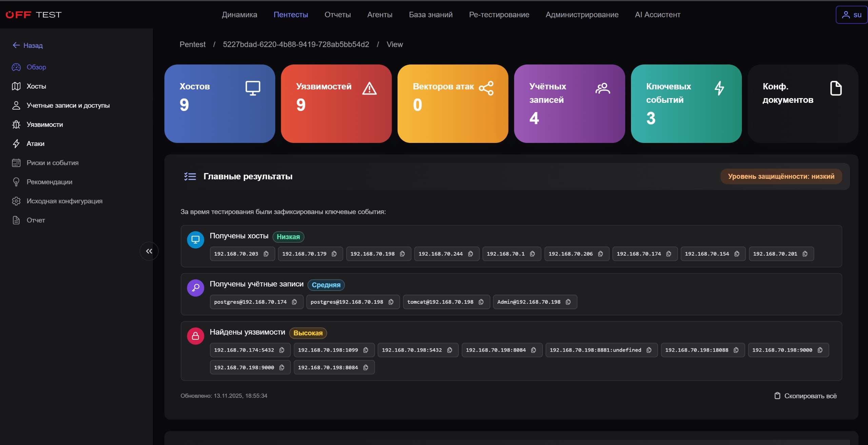Copy vulnerability 192.168.70.198:8881:undefined via its icon
This screenshot has width=868, height=445.
tap(649, 350)
